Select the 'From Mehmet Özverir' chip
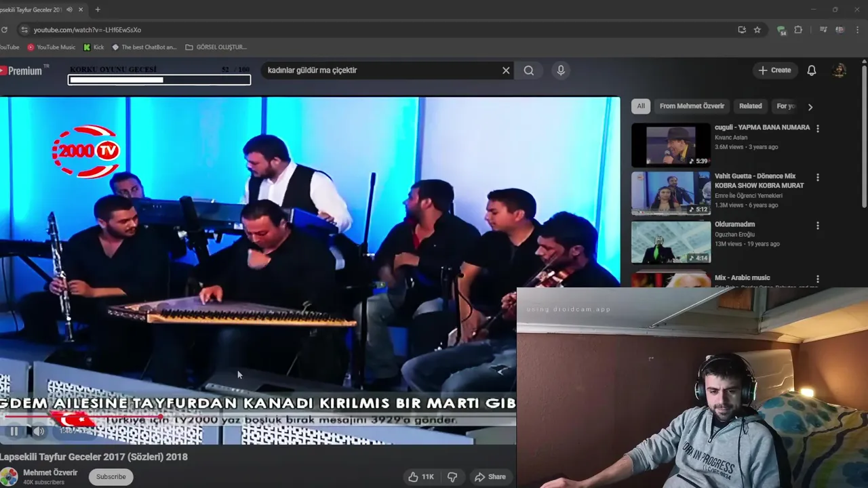The width and height of the screenshot is (868, 488). click(x=692, y=106)
